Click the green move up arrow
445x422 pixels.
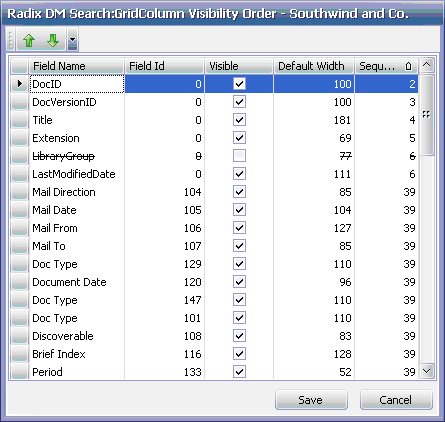point(29,40)
